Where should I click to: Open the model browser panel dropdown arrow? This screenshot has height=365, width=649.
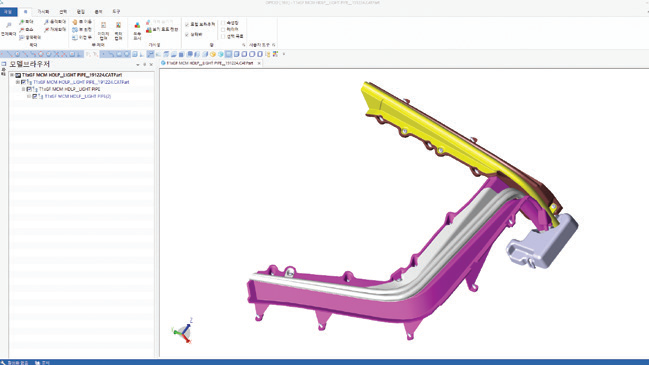point(137,65)
